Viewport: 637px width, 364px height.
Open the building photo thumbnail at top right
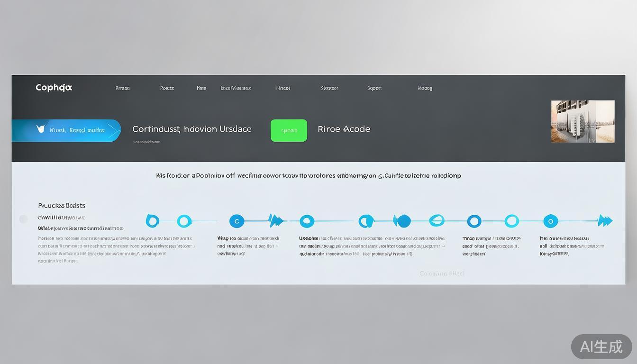(582, 121)
